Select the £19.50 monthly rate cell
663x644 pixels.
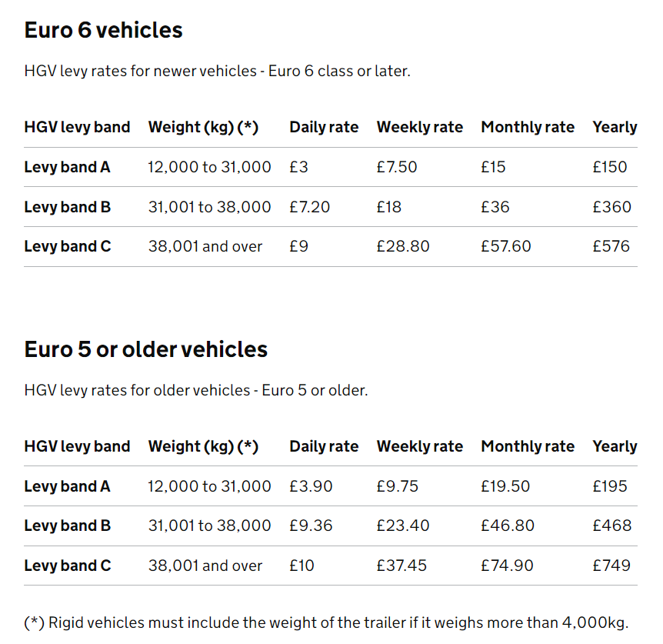pyautogui.click(x=505, y=486)
